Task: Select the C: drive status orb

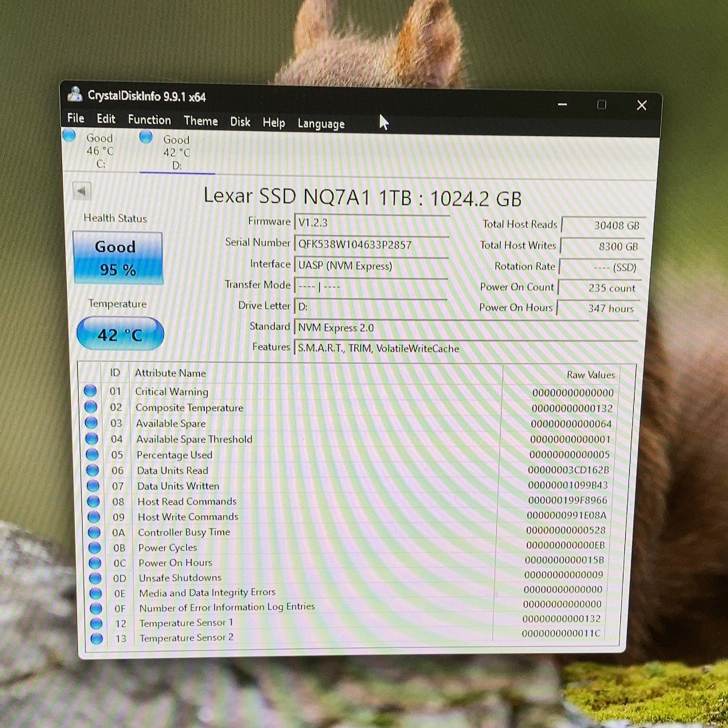Action: click(x=69, y=135)
